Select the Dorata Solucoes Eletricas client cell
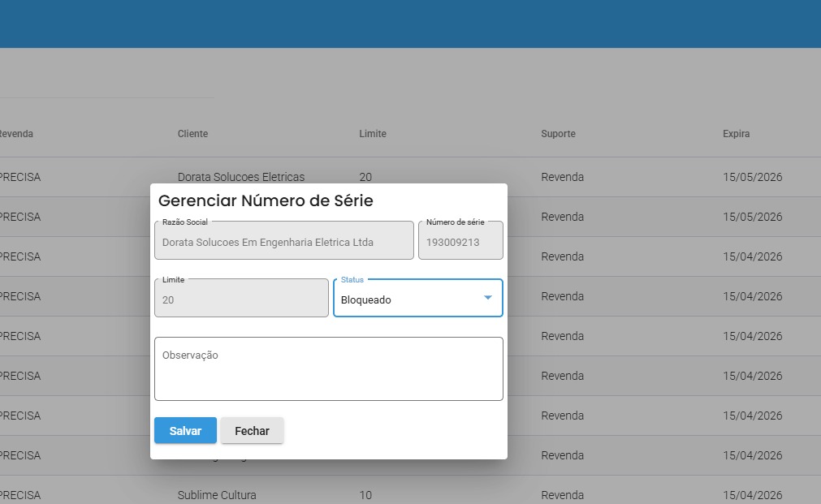821x504 pixels. (240, 177)
